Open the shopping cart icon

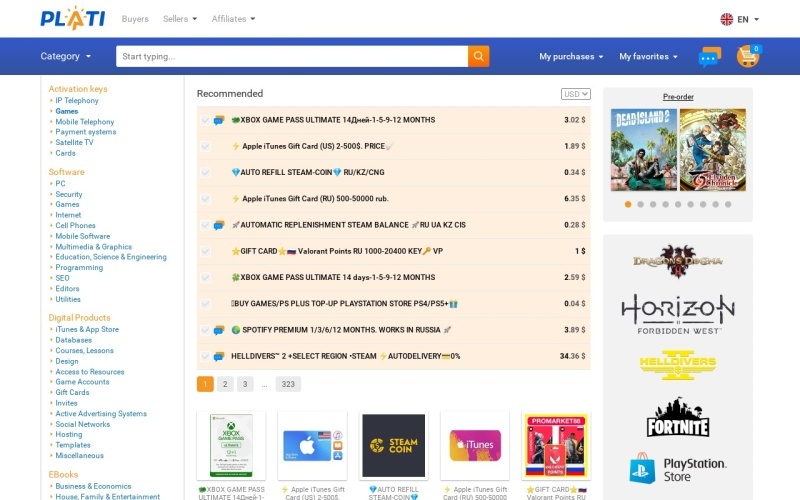pyautogui.click(x=748, y=56)
